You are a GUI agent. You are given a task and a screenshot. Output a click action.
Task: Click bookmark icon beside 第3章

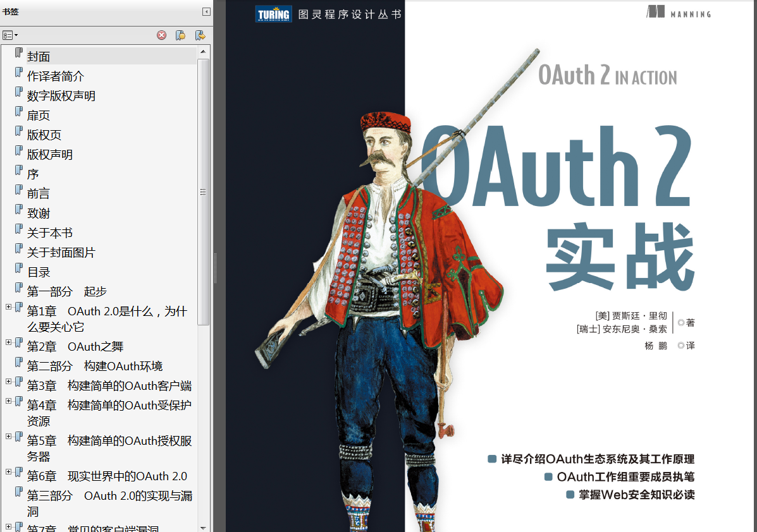[x=19, y=381]
